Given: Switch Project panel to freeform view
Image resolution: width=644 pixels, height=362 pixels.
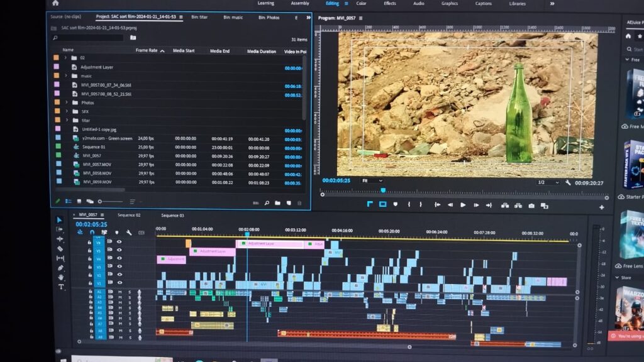Looking at the screenshot, I should tap(89, 202).
